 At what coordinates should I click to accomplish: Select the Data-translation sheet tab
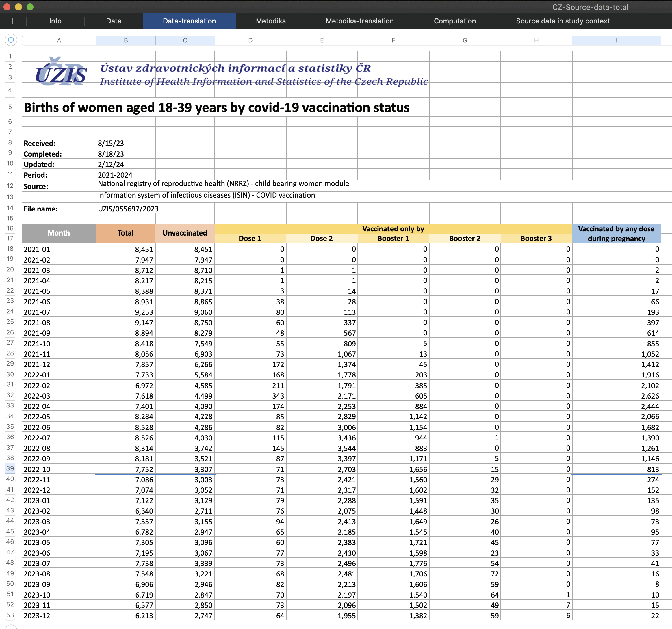click(x=189, y=21)
